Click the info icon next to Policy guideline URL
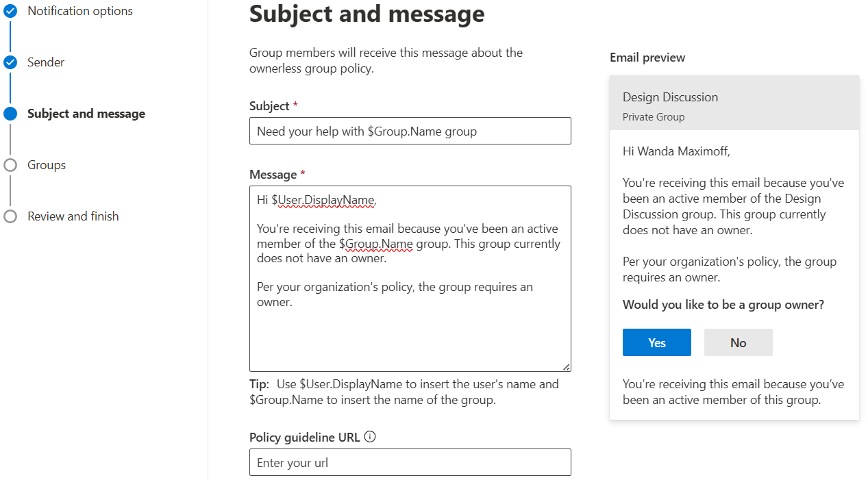The height and width of the screenshot is (480, 868). [x=370, y=436]
